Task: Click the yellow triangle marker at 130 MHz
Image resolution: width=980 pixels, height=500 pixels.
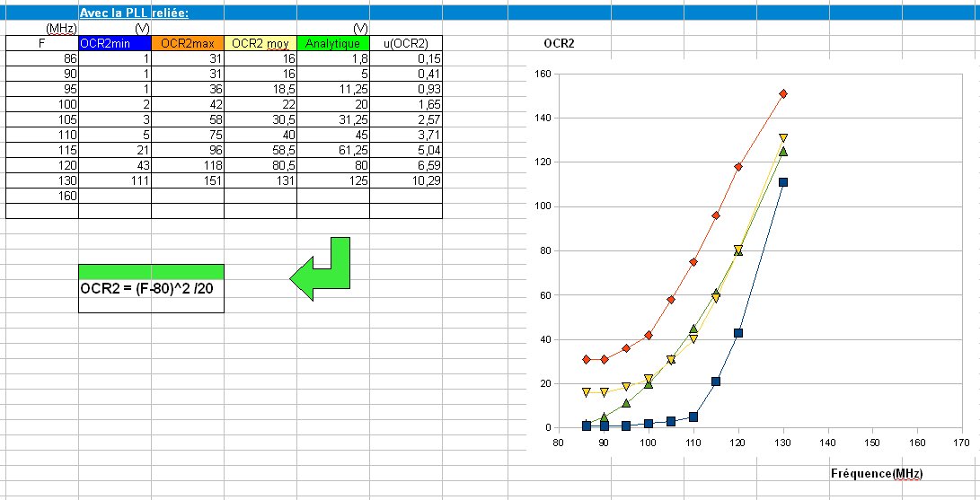Action: point(783,138)
